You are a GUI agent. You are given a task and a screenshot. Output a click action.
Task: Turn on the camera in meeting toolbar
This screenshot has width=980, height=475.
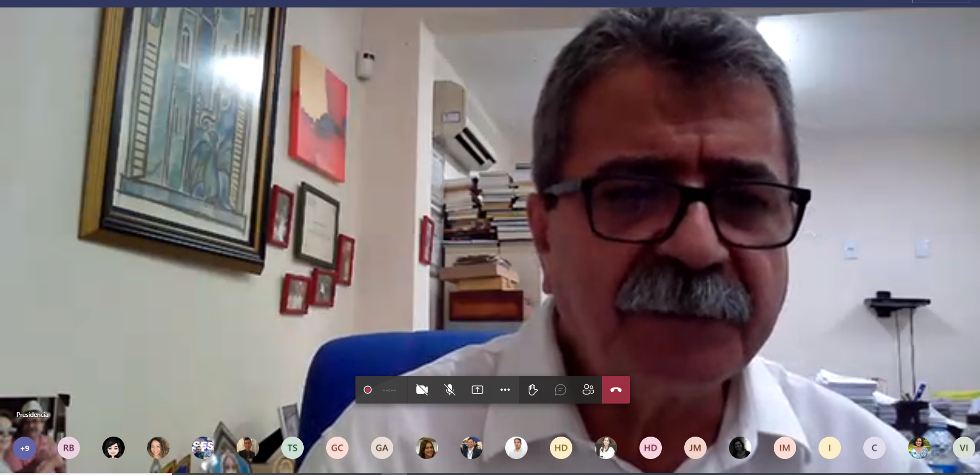pyautogui.click(x=422, y=390)
